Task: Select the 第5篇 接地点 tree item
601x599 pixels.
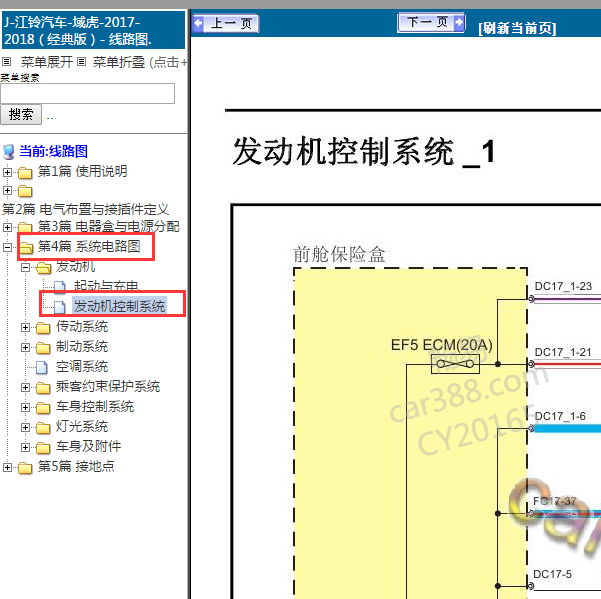Action: [76, 466]
